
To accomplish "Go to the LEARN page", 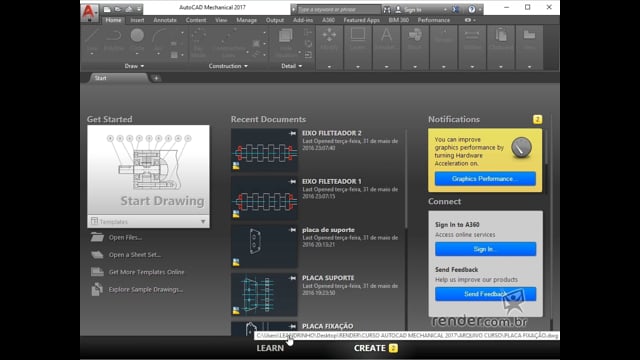I will click(270, 348).
